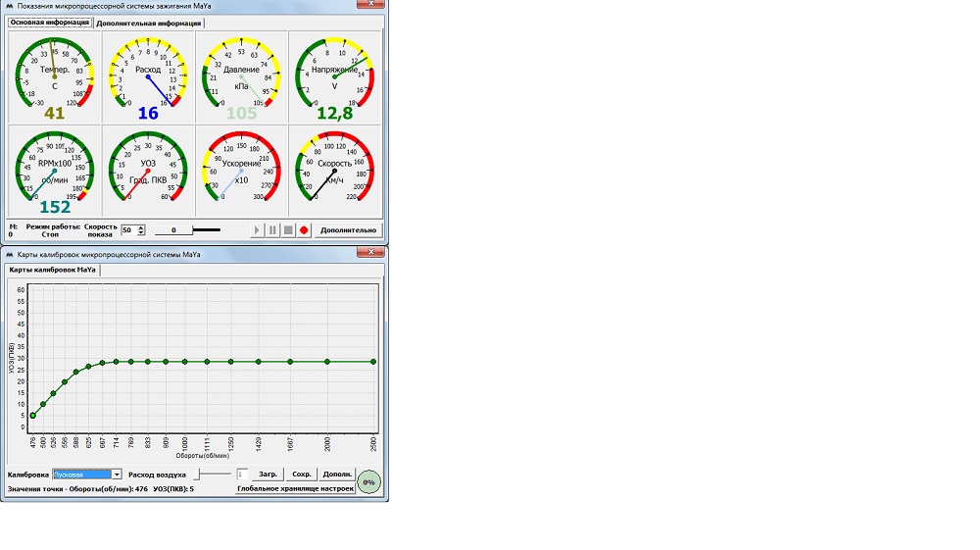The width and height of the screenshot is (980, 550).
Task: Click the RPM gauge showing 152
Action: point(55,169)
